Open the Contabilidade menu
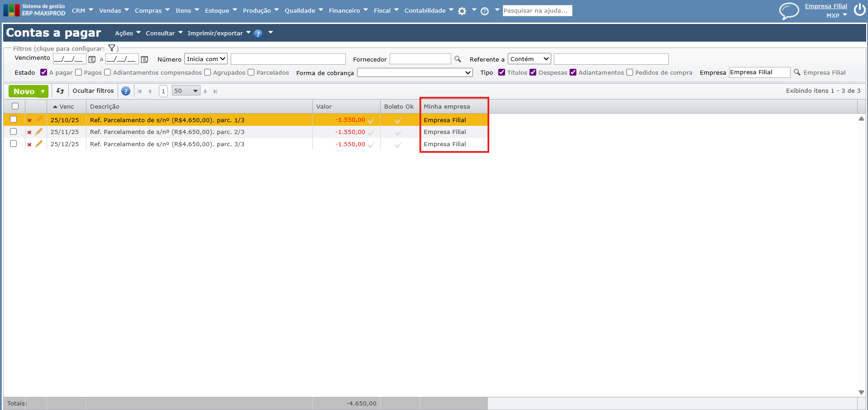This screenshot has height=410, width=868. click(429, 11)
